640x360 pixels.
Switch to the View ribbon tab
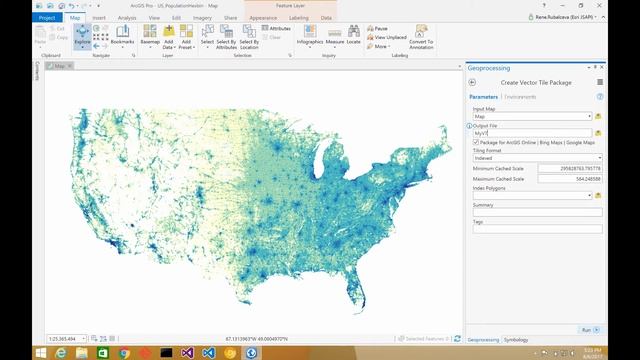click(x=154, y=18)
